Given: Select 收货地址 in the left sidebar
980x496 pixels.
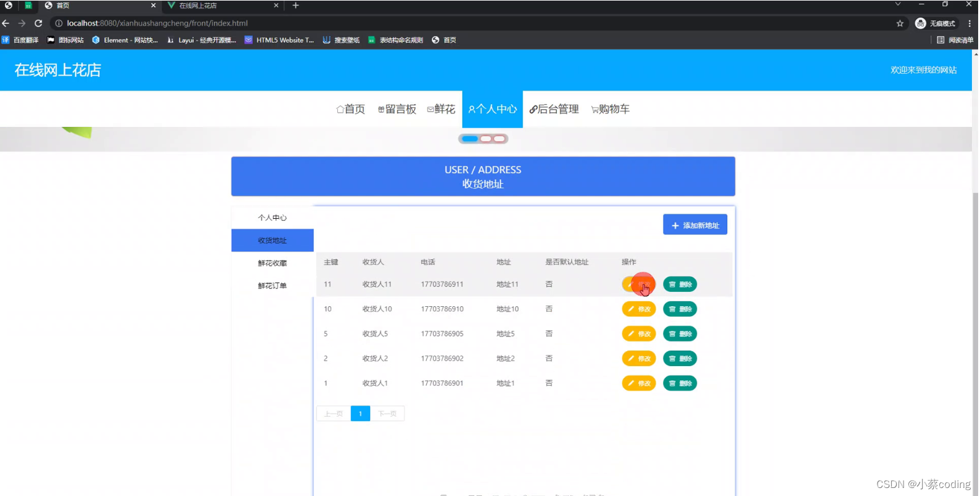Looking at the screenshot, I should (x=273, y=240).
